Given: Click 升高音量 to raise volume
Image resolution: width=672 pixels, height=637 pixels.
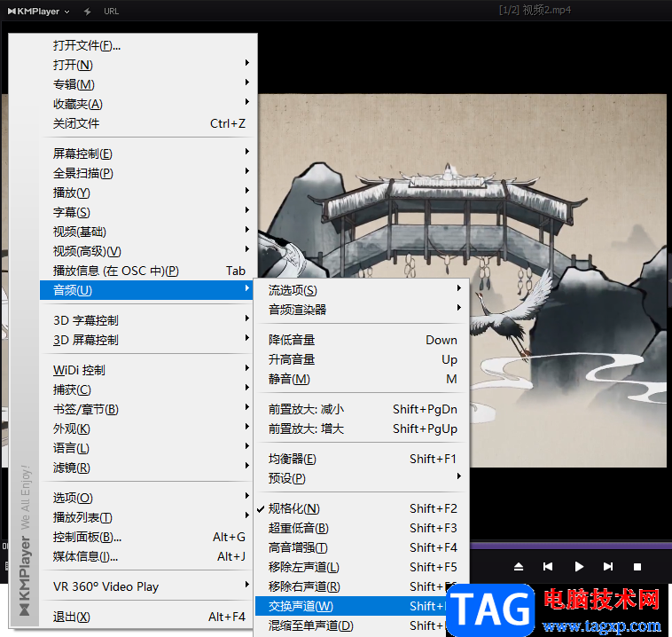Looking at the screenshot, I should click(x=363, y=359).
